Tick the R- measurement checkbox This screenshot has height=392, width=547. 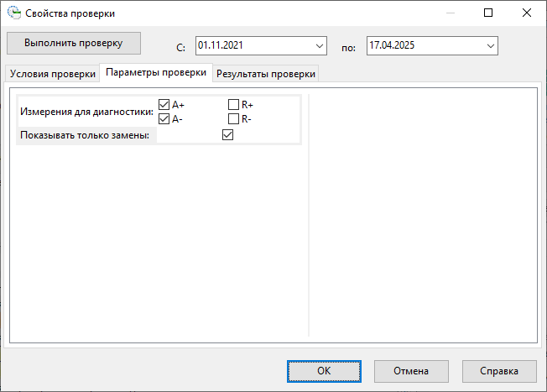[233, 119]
